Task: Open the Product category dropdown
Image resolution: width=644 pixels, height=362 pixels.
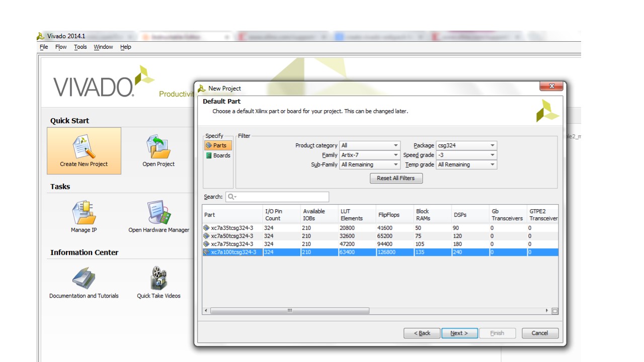Action: tap(370, 145)
